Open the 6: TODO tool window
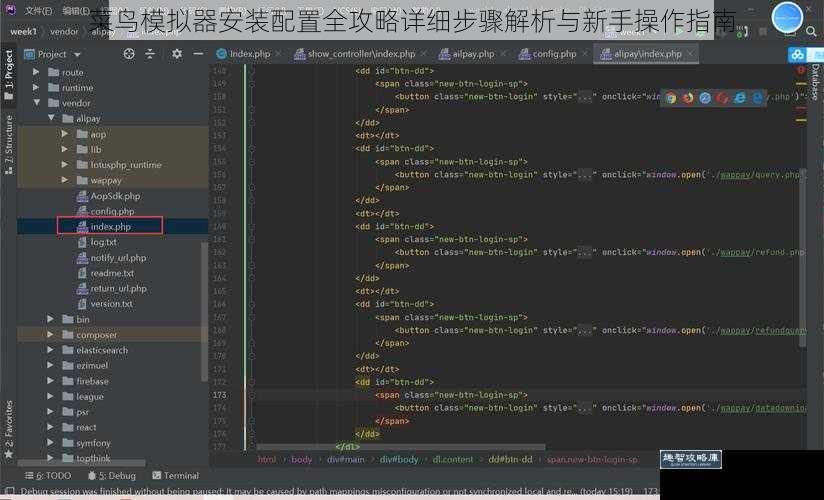This screenshot has height=500, width=824. coord(48,475)
